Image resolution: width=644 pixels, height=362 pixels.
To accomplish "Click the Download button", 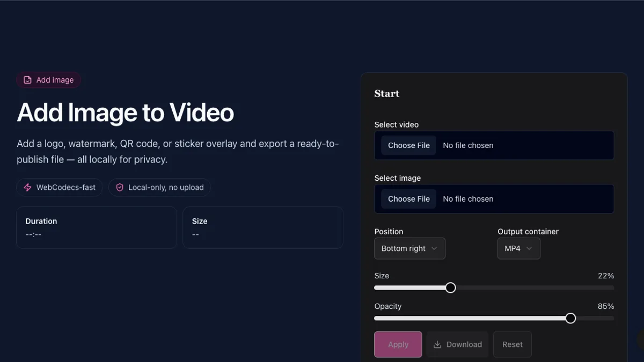I will (457, 344).
